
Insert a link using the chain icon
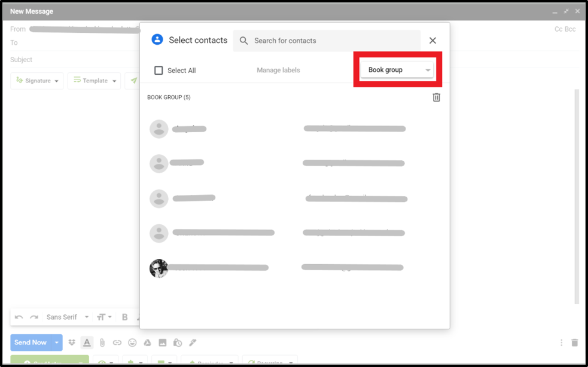117,342
